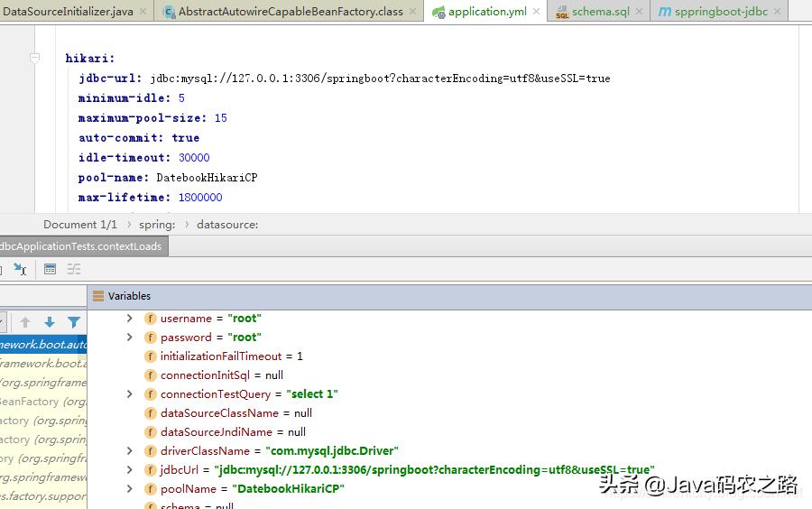Image resolution: width=812 pixels, height=509 pixels.
Task: Expand the driverClassName variable node
Action: 129,450
